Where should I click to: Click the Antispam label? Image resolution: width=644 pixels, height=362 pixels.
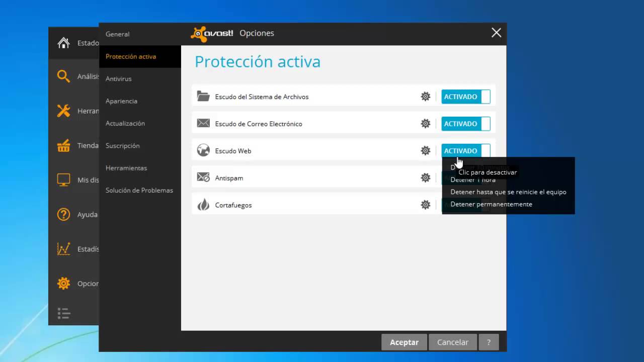click(x=229, y=178)
